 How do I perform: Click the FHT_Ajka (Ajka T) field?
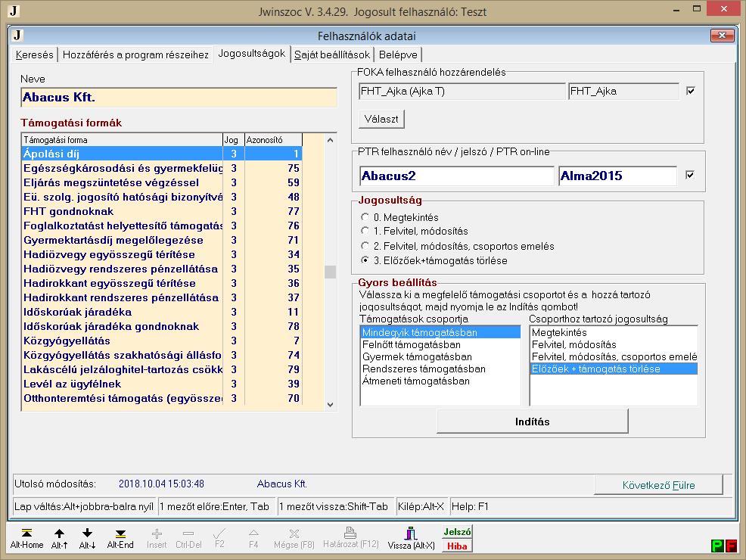tap(462, 91)
